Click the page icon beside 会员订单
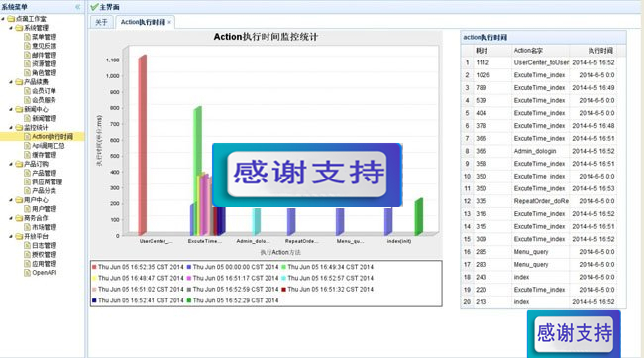This screenshot has width=644, height=358. (x=27, y=91)
